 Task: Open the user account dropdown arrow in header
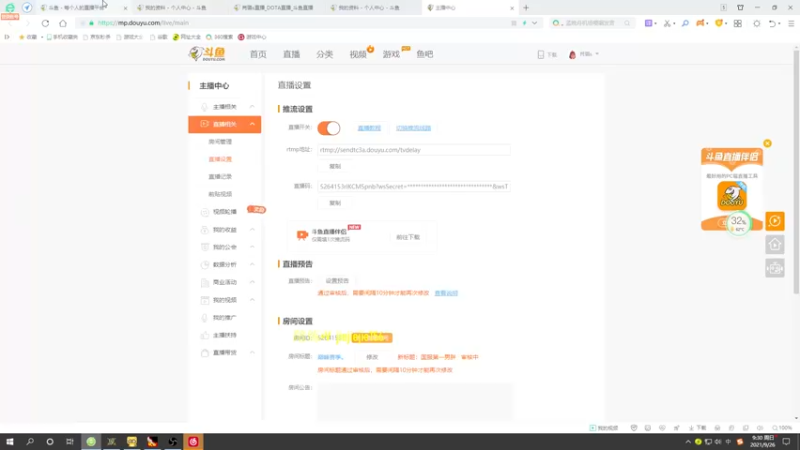[x=597, y=54]
